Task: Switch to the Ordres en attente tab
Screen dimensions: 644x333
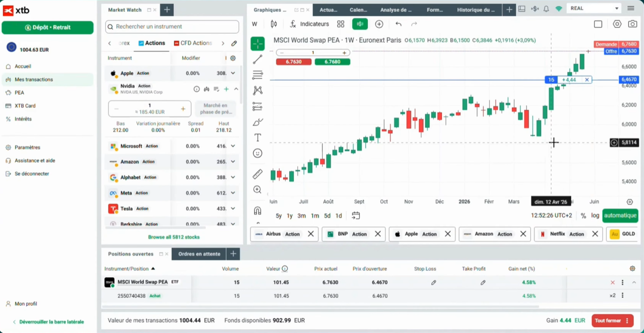Action: (199, 254)
